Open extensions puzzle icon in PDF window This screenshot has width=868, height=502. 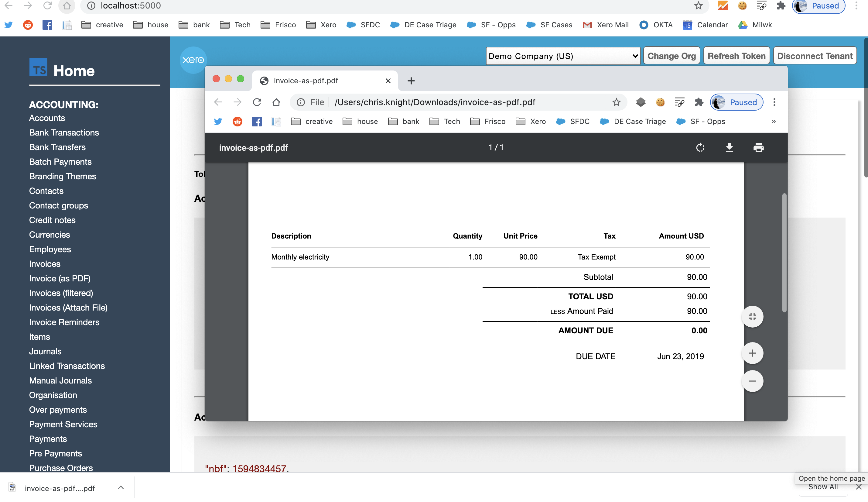click(699, 102)
